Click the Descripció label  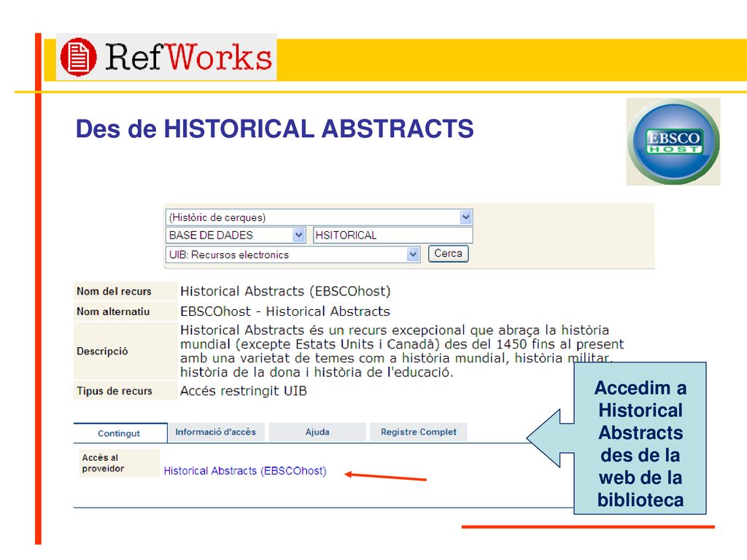pyautogui.click(x=102, y=351)
